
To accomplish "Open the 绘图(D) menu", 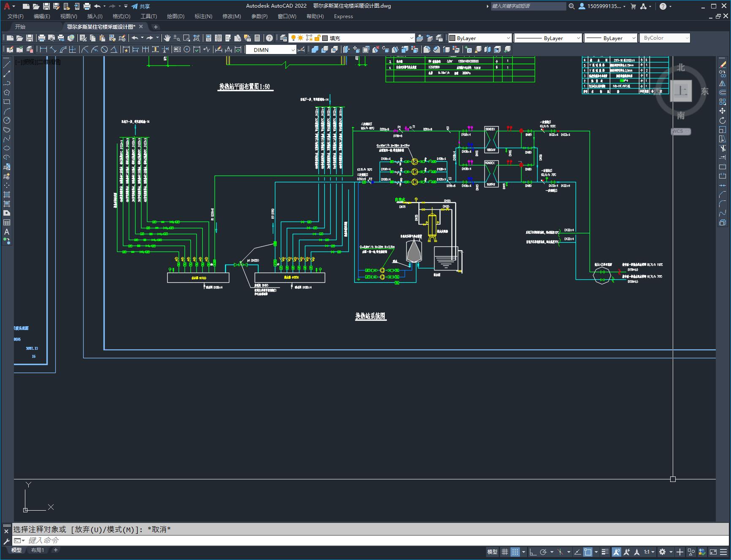I will click(176, 16).
